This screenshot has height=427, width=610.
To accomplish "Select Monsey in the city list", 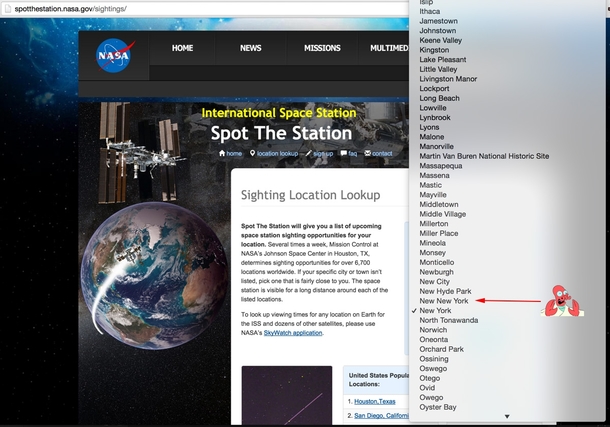I will click(x=433, y=253).
